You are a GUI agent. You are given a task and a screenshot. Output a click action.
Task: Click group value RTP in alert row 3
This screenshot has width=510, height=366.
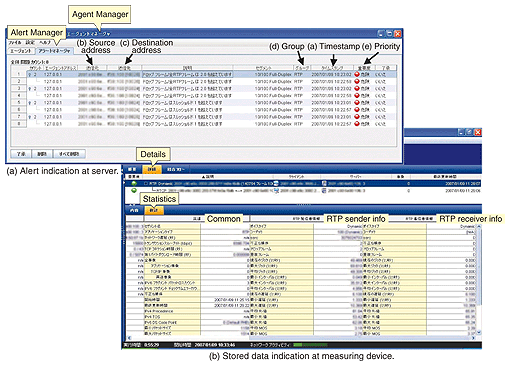(298, 89)
